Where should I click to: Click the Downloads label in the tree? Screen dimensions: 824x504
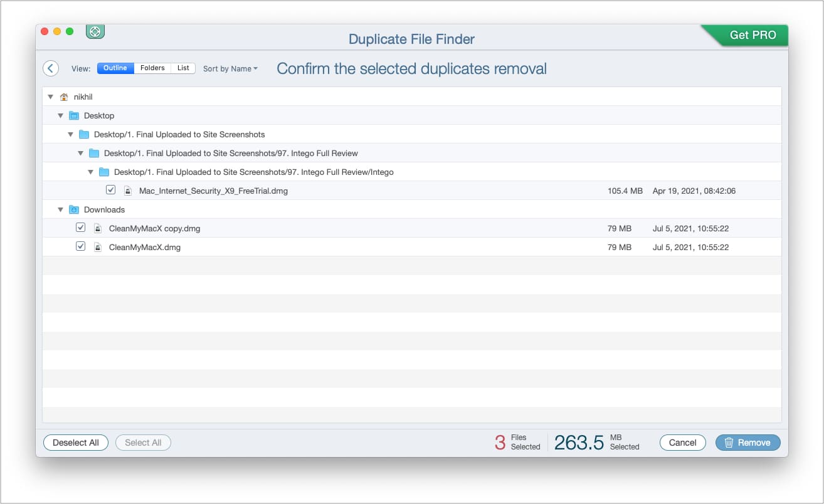tap(104, 210)
